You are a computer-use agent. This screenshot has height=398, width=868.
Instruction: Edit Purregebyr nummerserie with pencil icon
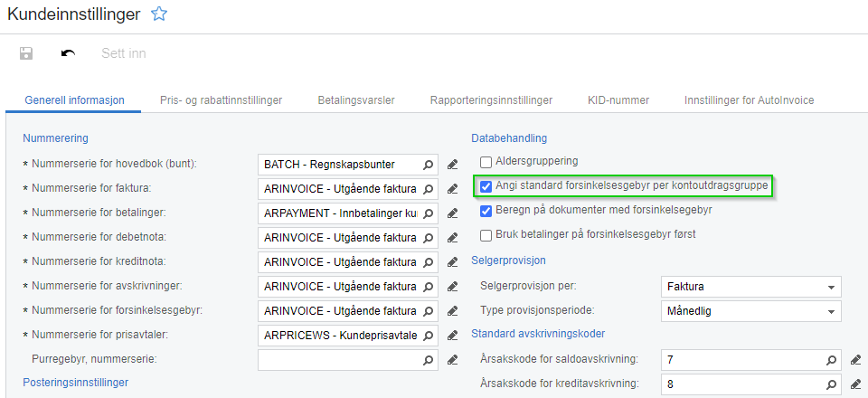coord(452,359)
